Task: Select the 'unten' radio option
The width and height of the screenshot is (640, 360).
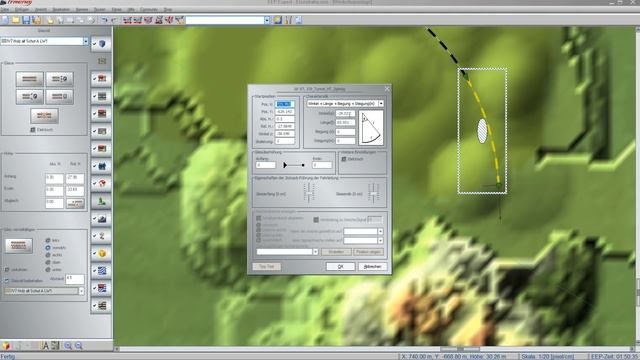Action: (48, 270)
